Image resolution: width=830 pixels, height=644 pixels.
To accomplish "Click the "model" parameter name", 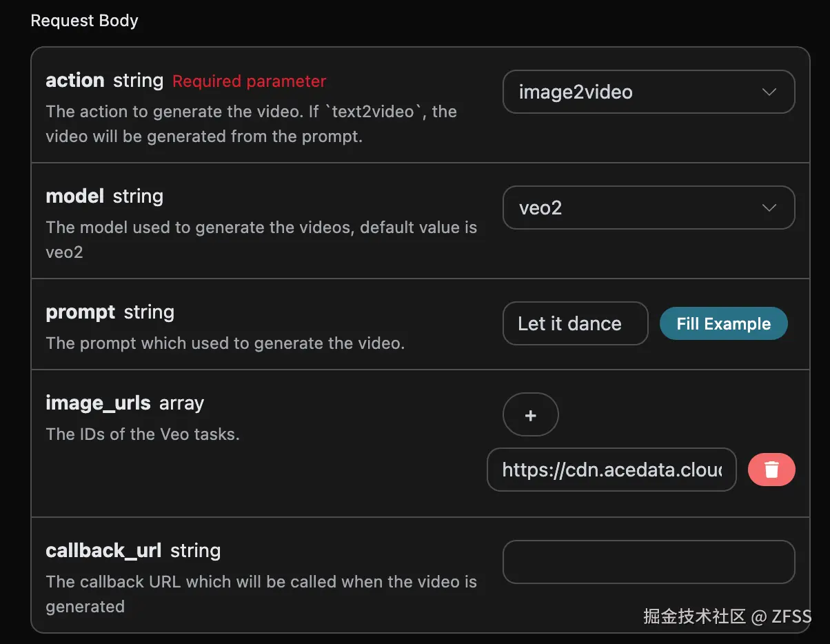I will [74, 197].
